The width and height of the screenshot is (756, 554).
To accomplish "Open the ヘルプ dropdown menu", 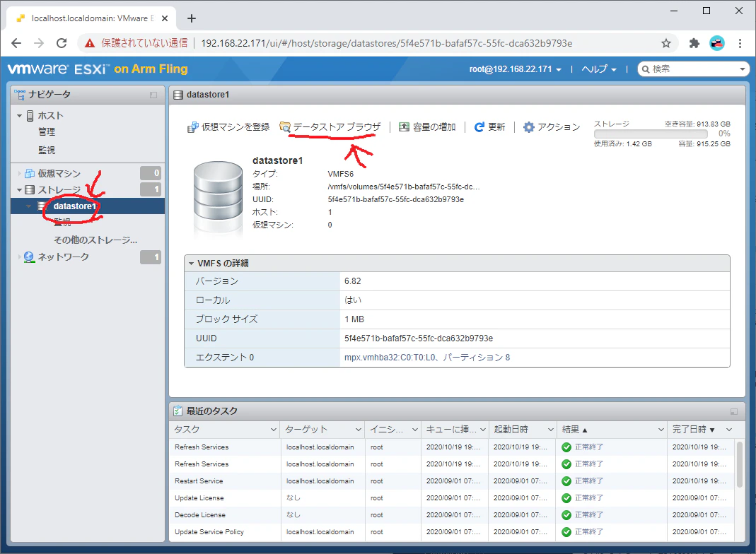I will 599,69.
